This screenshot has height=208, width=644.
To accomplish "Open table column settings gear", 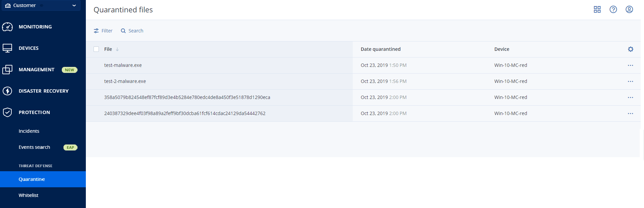I will pyautogui.click(x=630, y=49).
